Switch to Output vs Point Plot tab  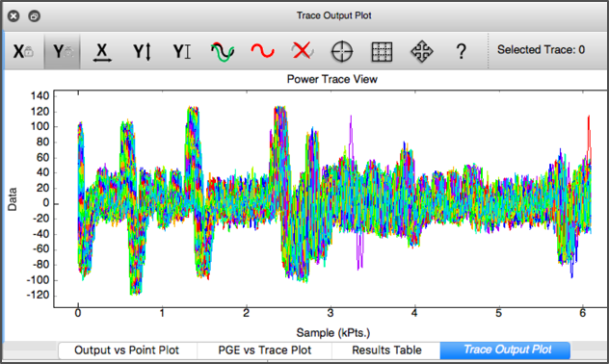click(127, 350)
